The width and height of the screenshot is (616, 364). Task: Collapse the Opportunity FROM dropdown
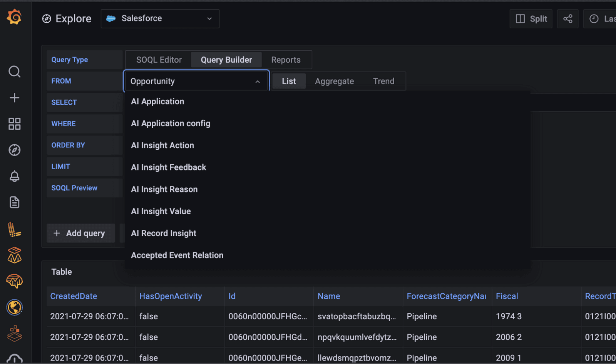257,82
